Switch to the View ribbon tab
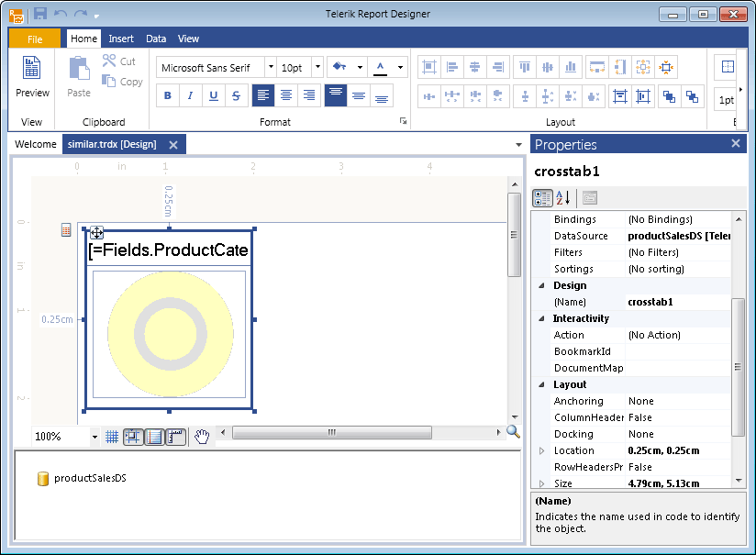Image resolution: width=756 pixels, height=555 pixels. tap(188, 39)
